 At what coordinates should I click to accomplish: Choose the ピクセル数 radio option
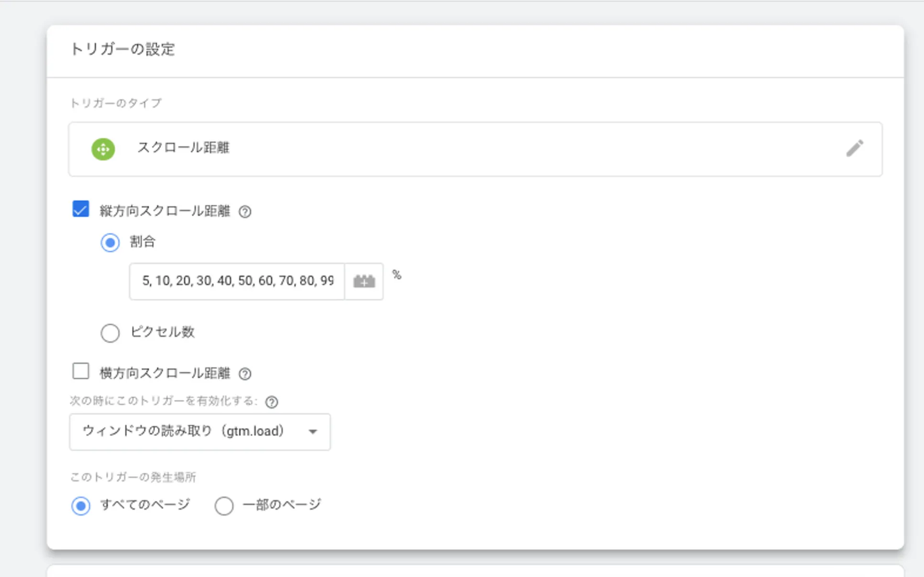point(110,333)
